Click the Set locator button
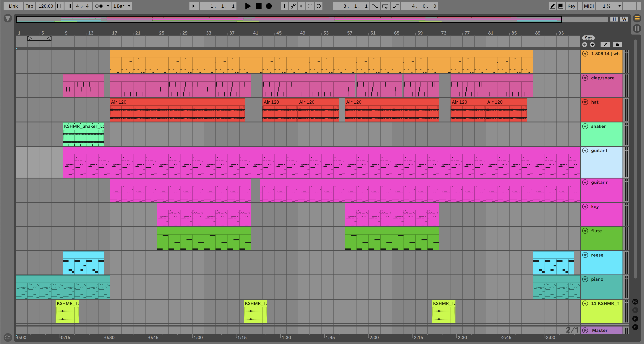 (588, 38)
